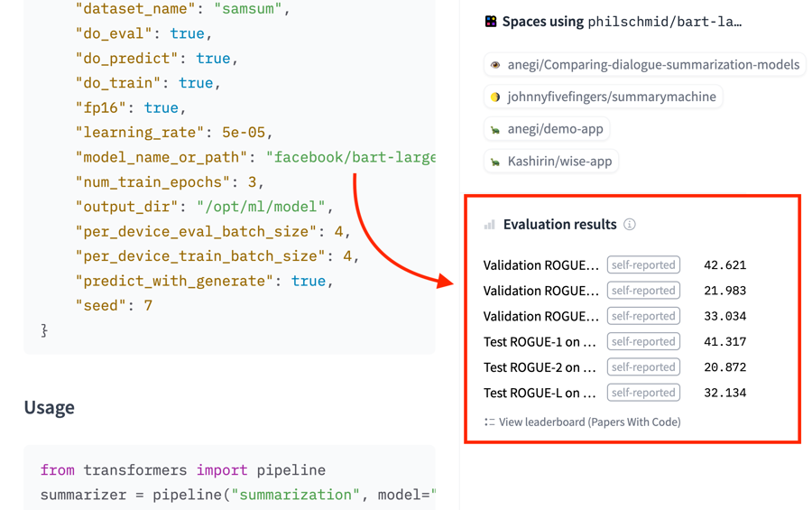
Task: Open the info icon next to Evaluation results
Action: pyautogui.click(x=630, y=225)
